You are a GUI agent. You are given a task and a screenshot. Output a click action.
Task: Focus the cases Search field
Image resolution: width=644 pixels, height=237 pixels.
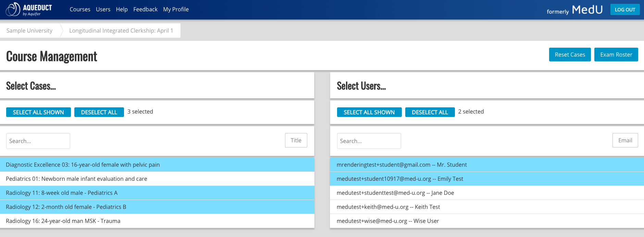point(38,141)
